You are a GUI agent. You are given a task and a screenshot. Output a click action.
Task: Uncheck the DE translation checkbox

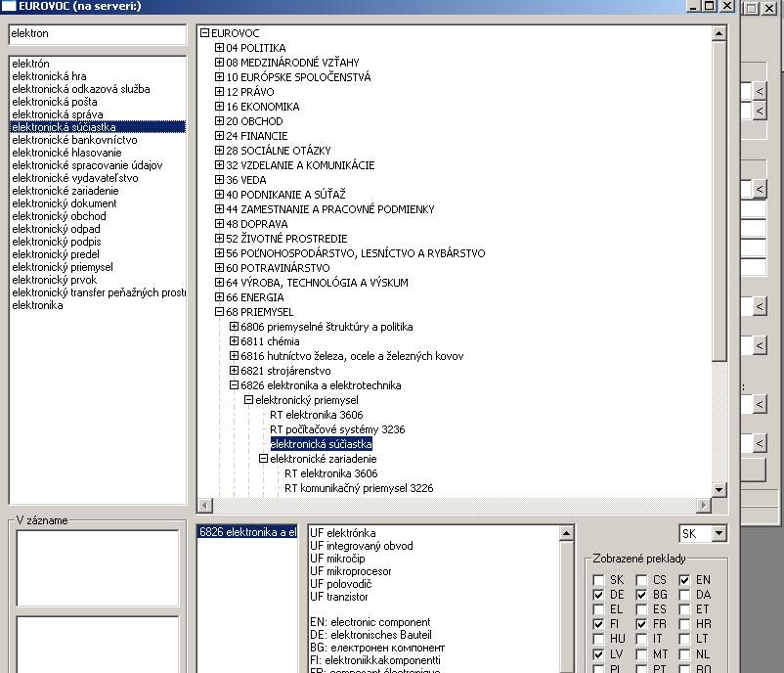598,595
